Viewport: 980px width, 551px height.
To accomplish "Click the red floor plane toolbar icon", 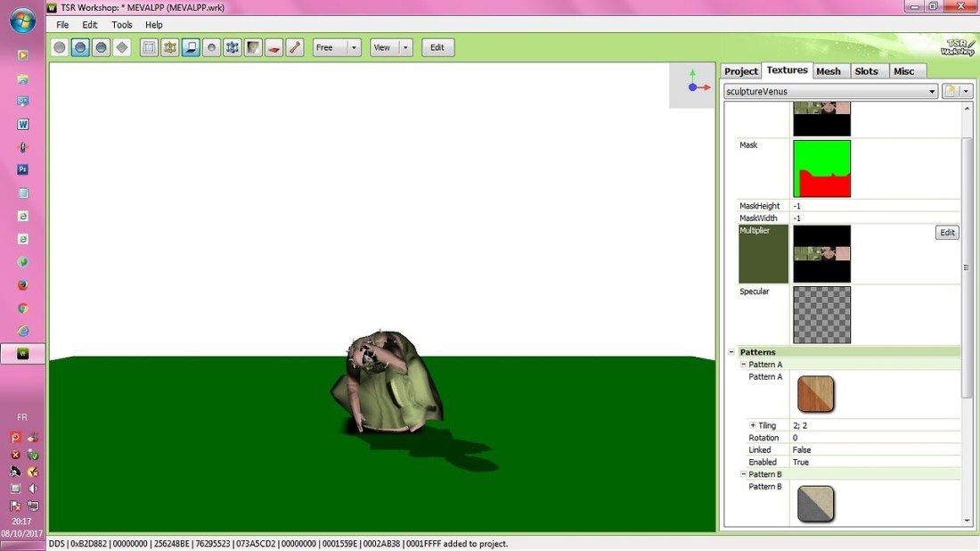I will coord(274,47).
